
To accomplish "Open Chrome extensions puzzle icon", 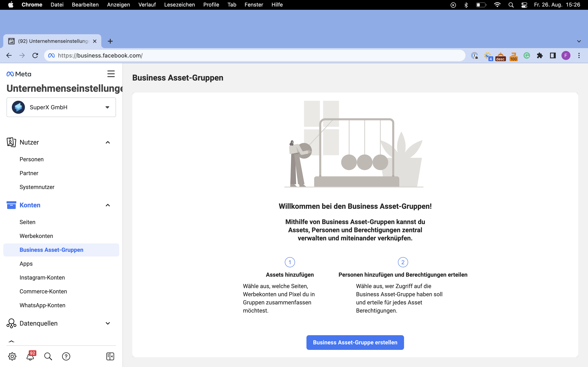I will [x=540, y=56].
